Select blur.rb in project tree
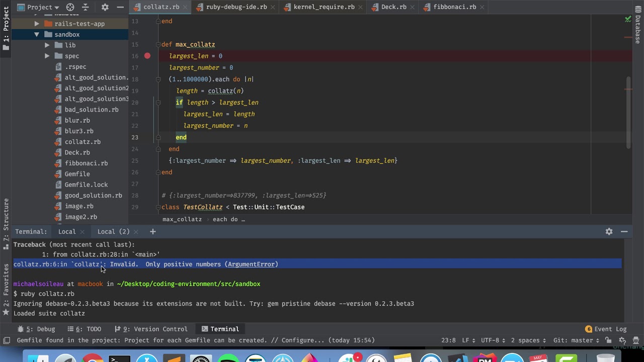This screenshot has height=362, width=644. point(77,120)
